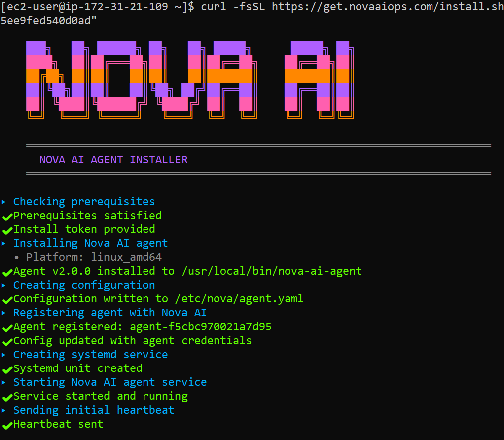Click the NOVA AI AGENT INSTALLER banner title
Screen dimensions: 504x440
[x=113, y=159]
